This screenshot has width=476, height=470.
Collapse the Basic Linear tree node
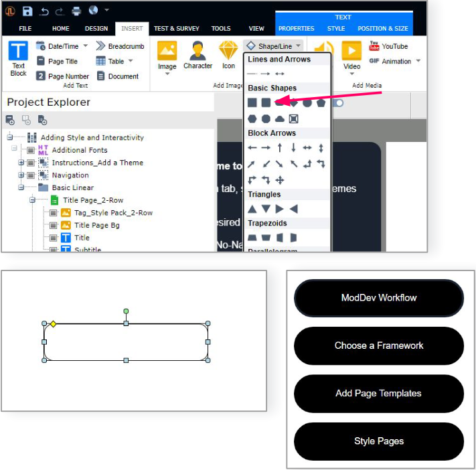pyautogui.click(x=21, y=187)
